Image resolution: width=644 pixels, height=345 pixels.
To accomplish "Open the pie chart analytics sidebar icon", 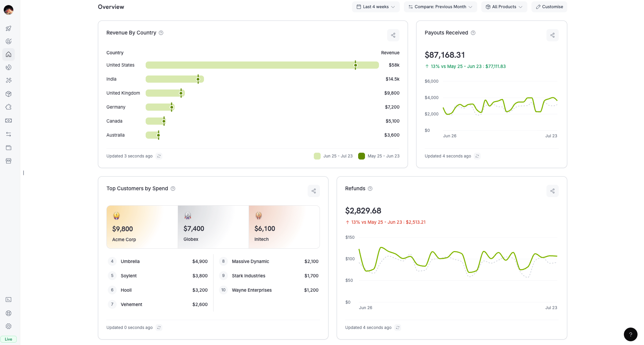I will [x=9, y=67].
